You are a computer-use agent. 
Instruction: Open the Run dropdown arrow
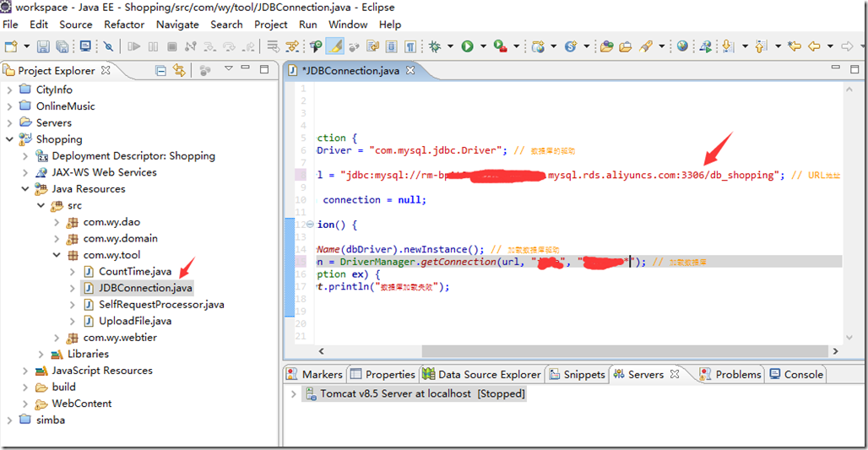[483, 46]
